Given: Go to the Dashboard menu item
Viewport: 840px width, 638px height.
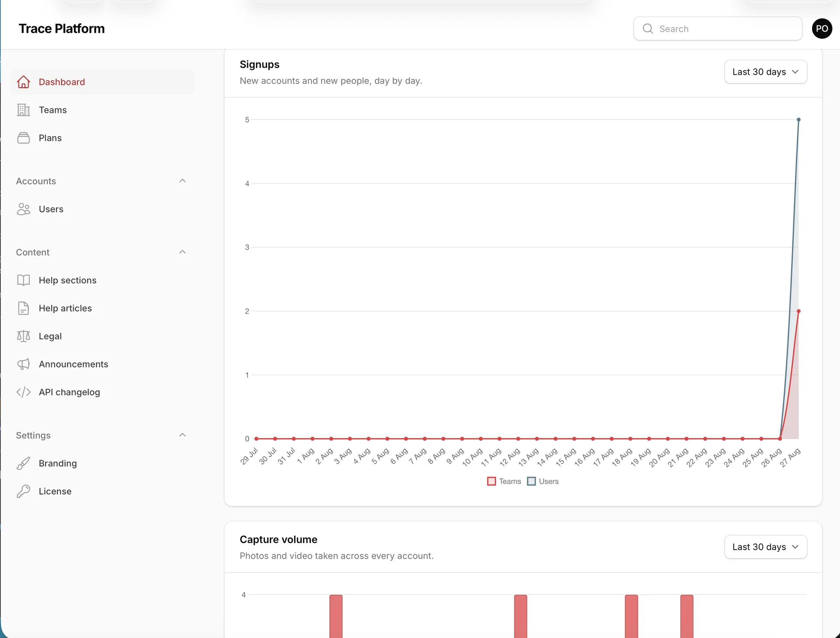Looking at the screenshot, I should click(102, 82).
